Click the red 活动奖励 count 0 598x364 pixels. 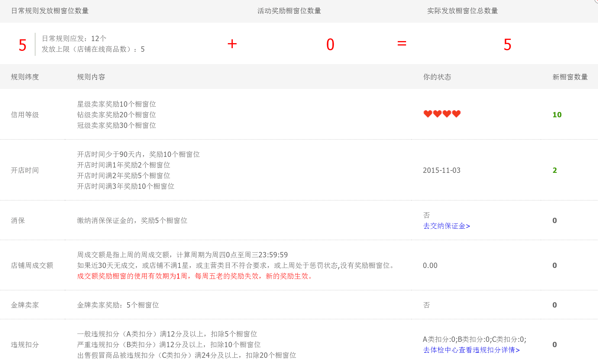pyautogui.click(x=330, y=45)
